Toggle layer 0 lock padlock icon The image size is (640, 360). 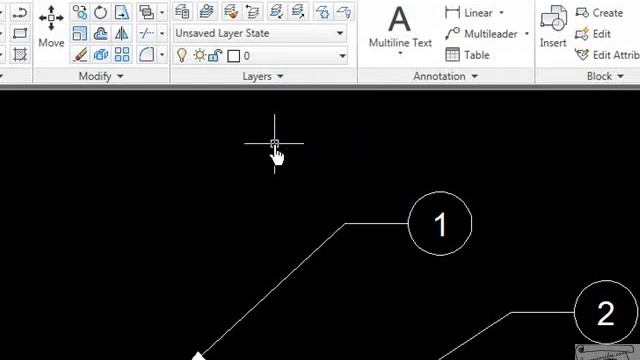click(215, 55)
